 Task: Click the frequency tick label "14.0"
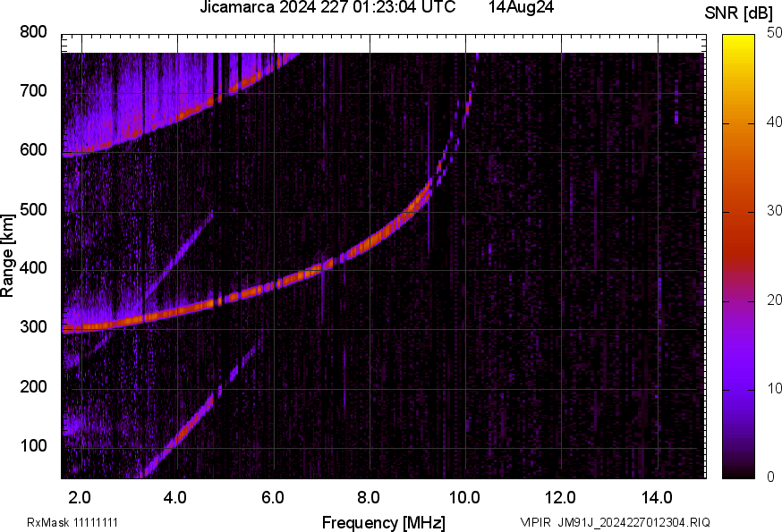(657, 498)
